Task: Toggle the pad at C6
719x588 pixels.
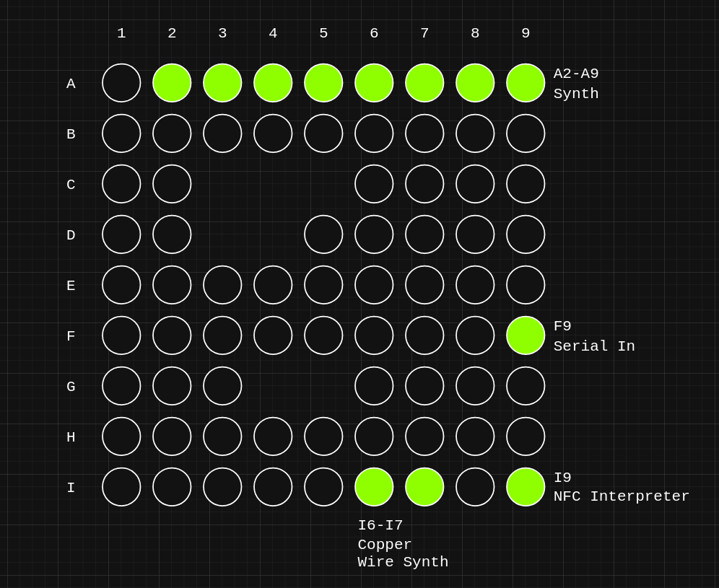Action: click(x=374, y=184)
